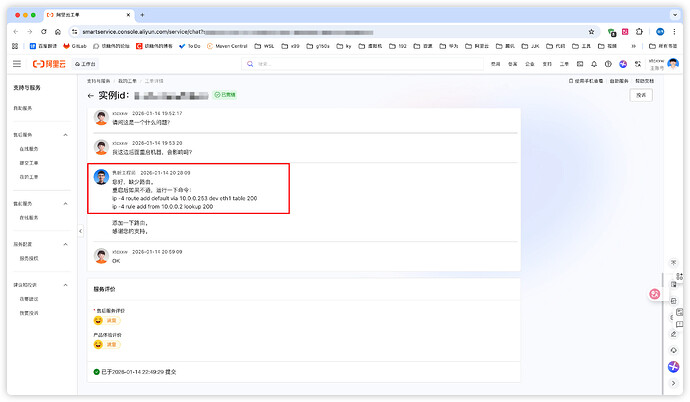
Task: Click the 投诉 button
Action: click(641, 95)
